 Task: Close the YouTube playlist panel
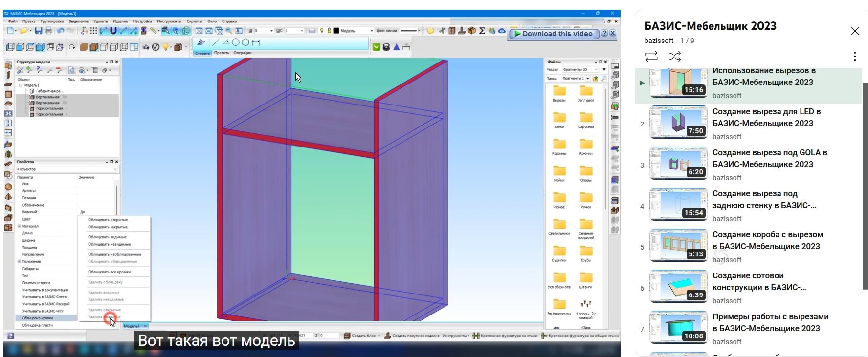(x=855, y=31)
